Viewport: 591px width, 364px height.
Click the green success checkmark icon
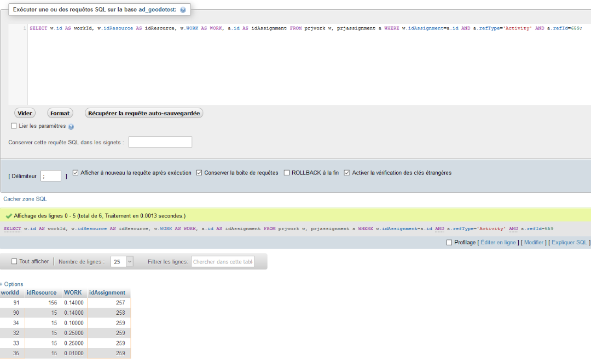tap(9, 216)
